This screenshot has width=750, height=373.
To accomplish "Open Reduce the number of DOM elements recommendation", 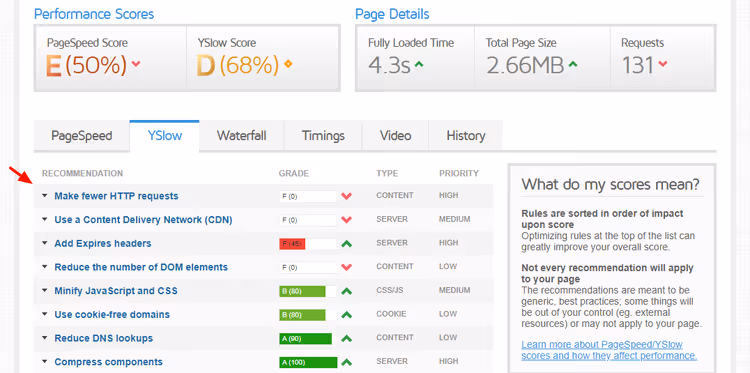I will click(141, 267).
